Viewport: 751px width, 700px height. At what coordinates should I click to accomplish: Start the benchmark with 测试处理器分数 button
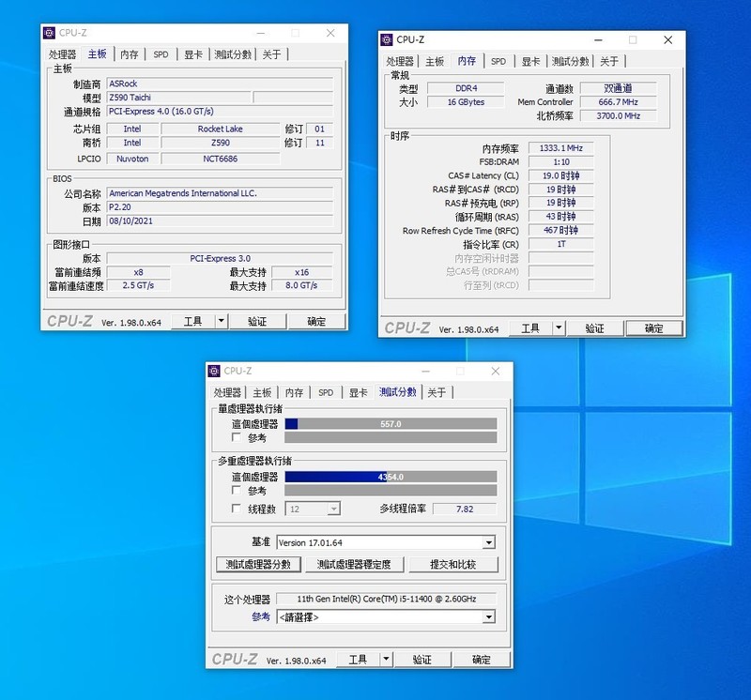pos(259,565)
